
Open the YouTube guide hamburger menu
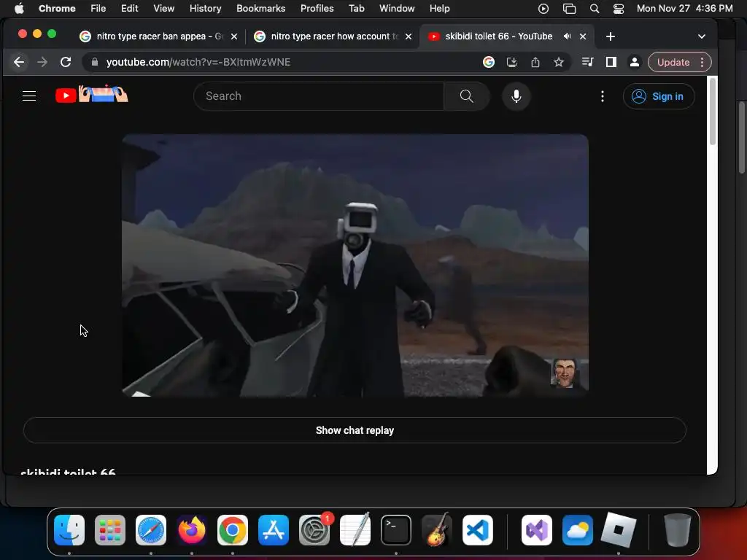(x=29, y=96)
